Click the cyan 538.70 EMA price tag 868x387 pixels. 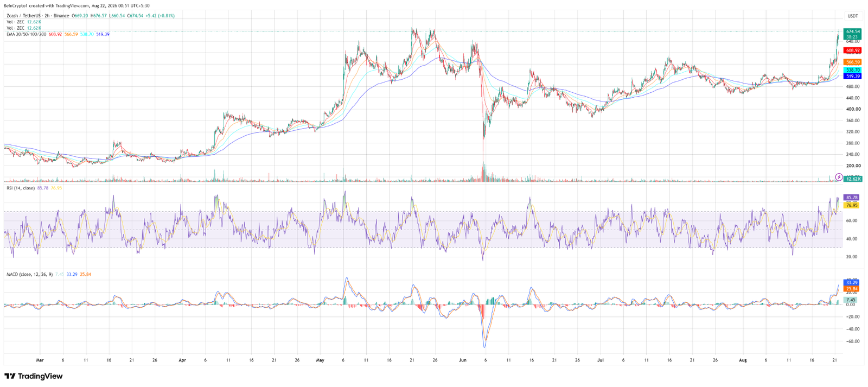pyautogui.click(x=853, y=70)
